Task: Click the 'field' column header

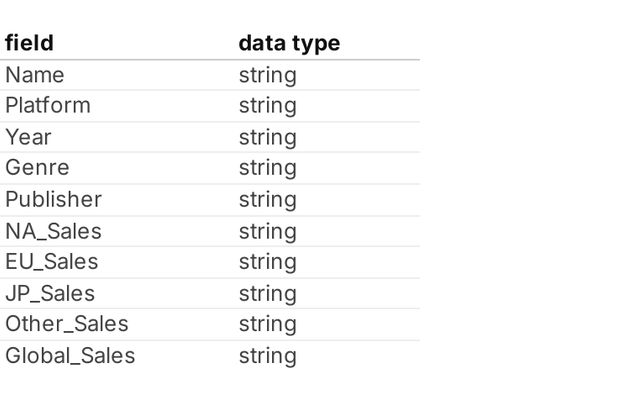Action: [30, 43]
